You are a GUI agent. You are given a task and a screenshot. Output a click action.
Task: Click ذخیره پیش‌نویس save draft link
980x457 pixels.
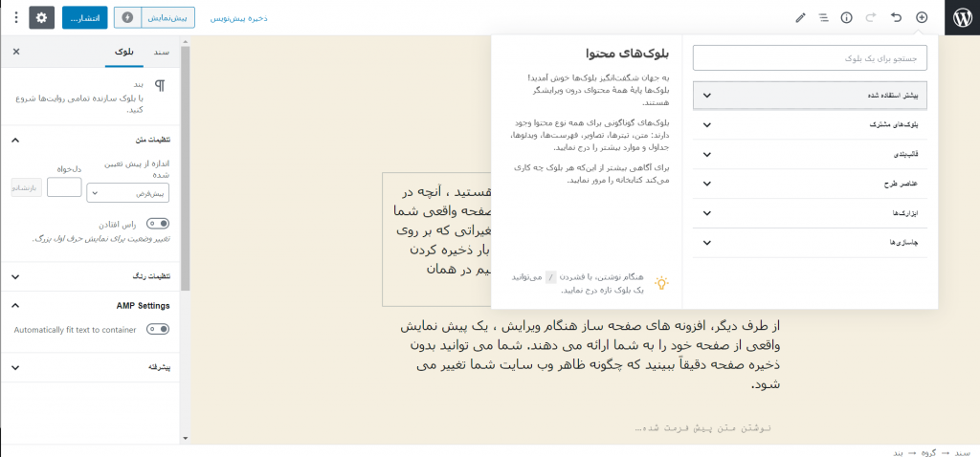coord(238,18)
